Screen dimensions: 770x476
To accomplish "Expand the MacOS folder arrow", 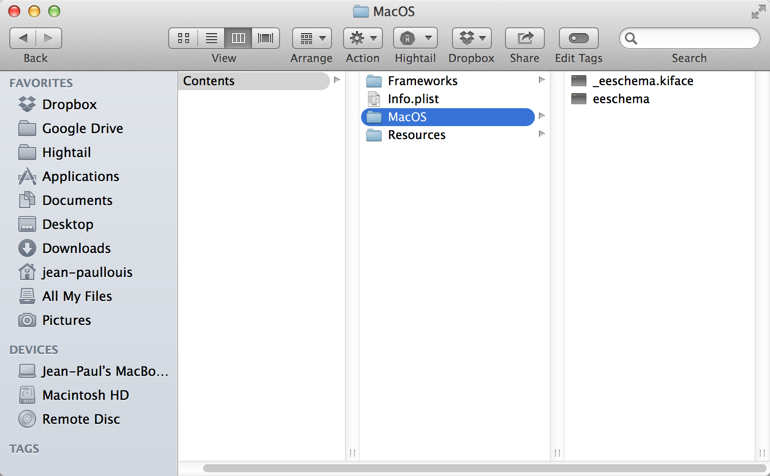I will pos(542,116).
